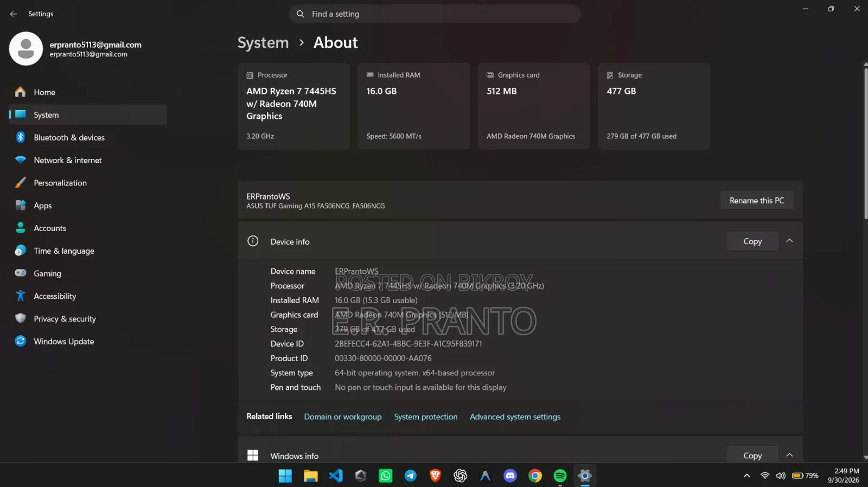Click Rename this PC button

tap(757, 201)
